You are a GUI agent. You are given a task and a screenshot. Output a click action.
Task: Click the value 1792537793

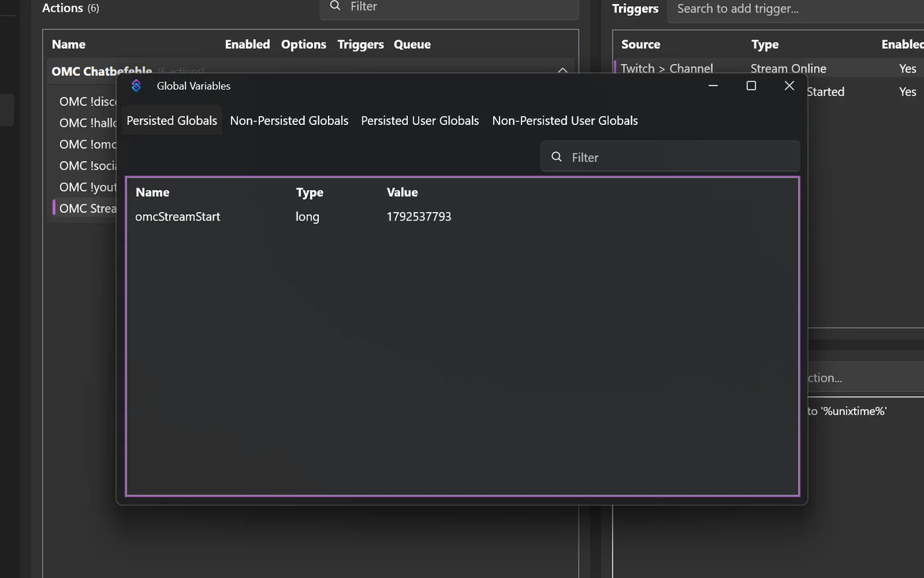pyautogui.click(x=419, y=217)
